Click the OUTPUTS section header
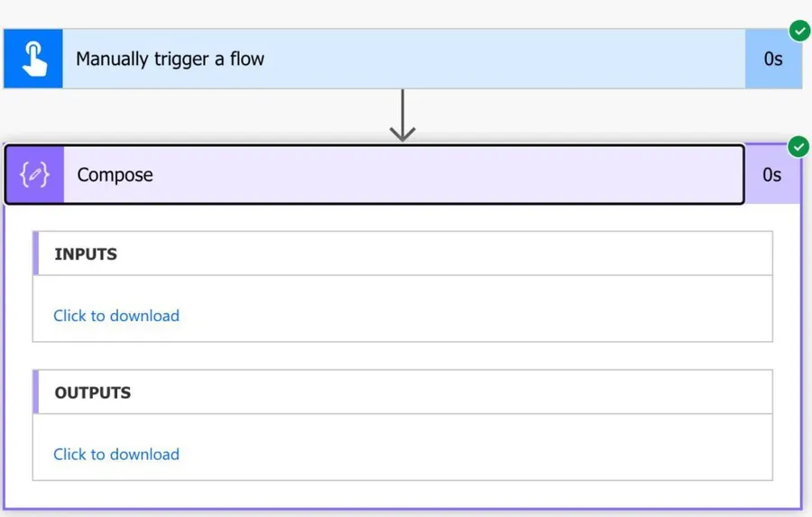 pyautogui.click(x=93, y=392)
